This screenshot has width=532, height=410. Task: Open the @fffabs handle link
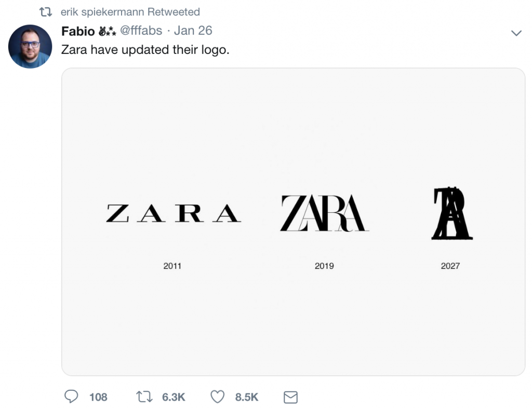click(x=141, y=31)
